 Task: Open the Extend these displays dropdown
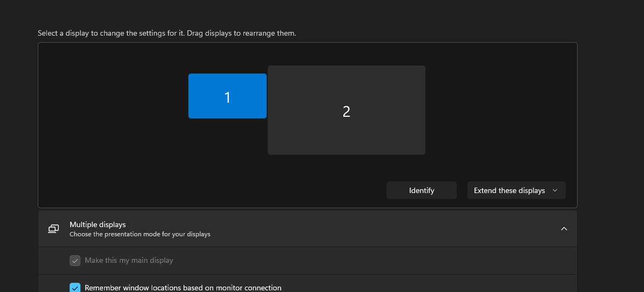pos(516,190)
